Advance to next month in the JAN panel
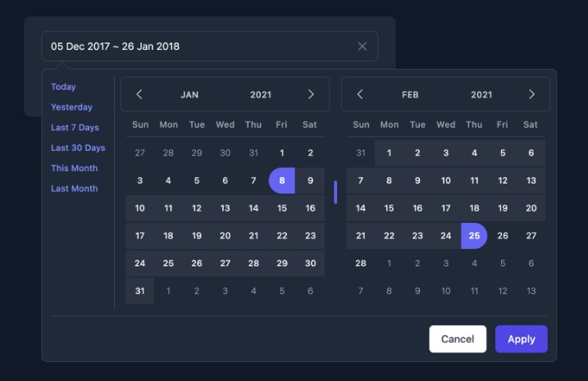Image resolution: width=588 pixels, height=381 pixels. click(x=311, y=94)
